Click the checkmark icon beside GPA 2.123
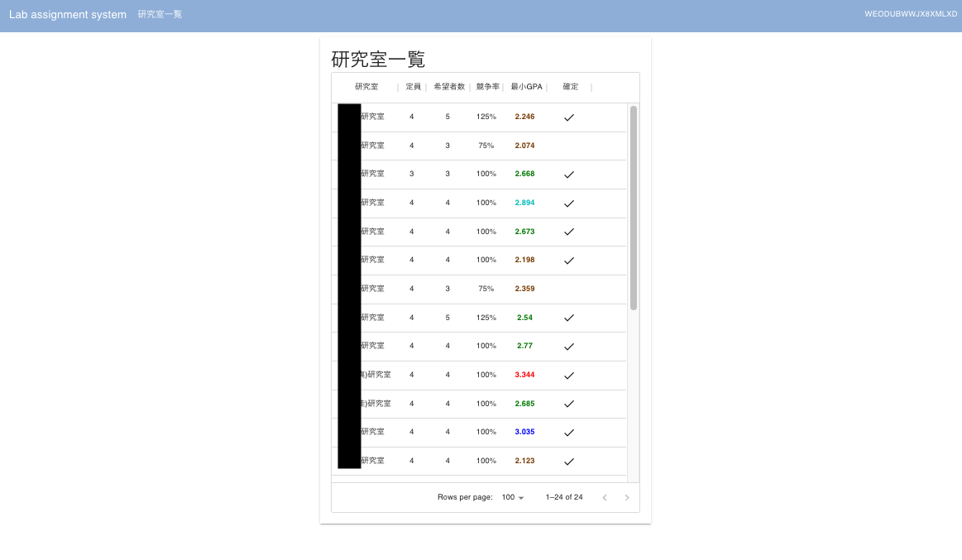This screenshot has height=560, width=962. [568, 461]
